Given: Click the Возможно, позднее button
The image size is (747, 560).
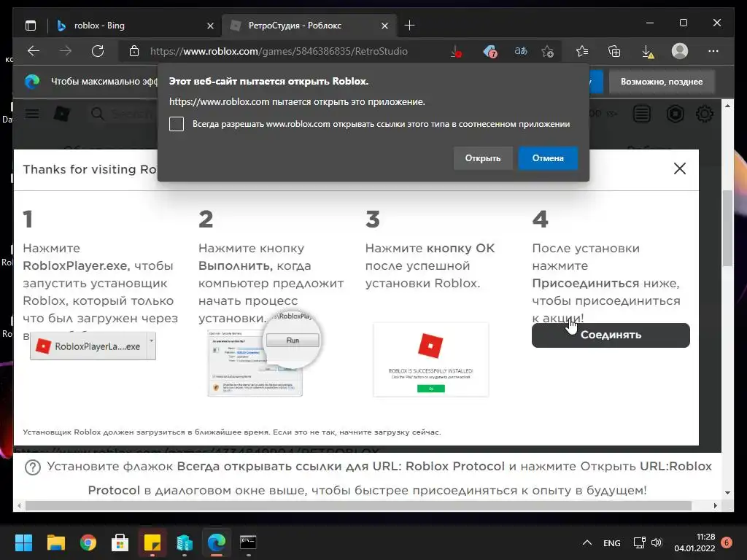Looking at the screenshot, I should 661,82.
